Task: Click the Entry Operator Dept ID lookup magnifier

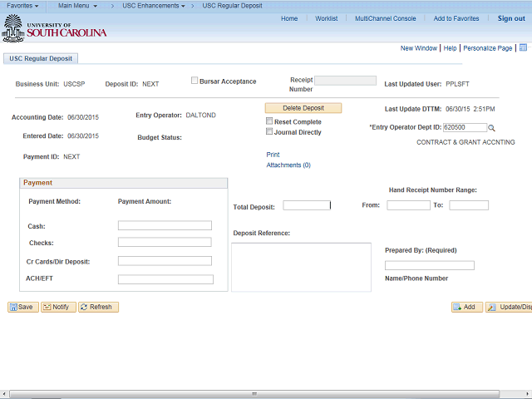Action: pyautogui.click(x=491, y=128)
